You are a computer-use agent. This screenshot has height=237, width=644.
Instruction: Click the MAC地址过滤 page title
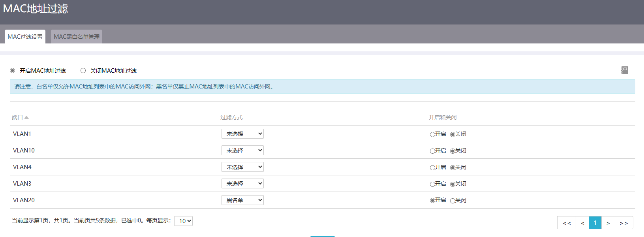(36, 9)
